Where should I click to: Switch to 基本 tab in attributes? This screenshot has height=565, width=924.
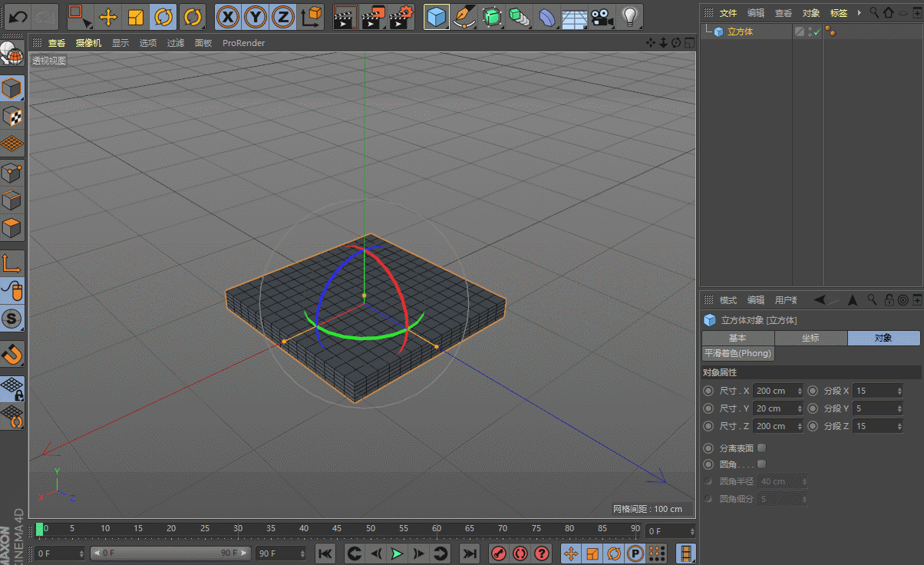(738, 338)
